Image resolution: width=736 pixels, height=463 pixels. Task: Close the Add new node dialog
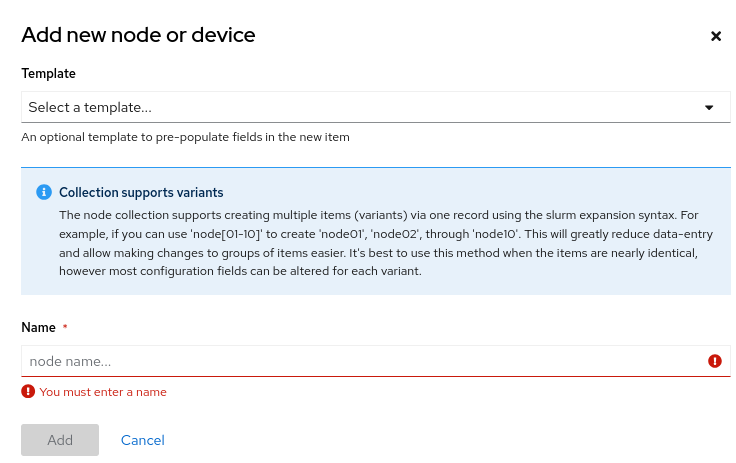click(x=716, y=36)
